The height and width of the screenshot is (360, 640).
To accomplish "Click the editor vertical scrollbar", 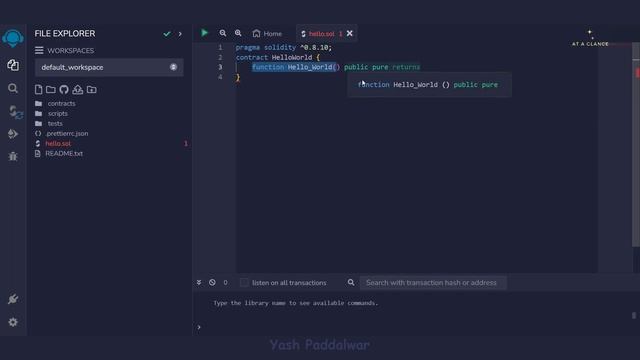I will click(636, 145).
